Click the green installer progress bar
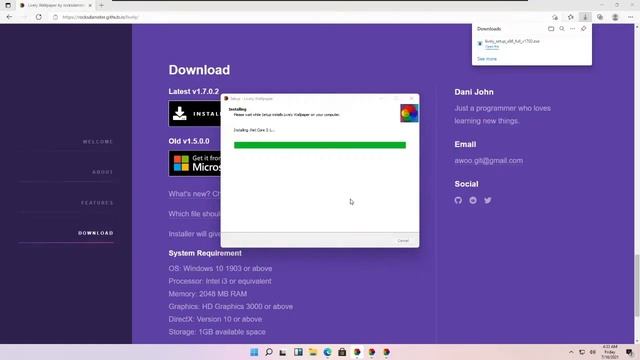 click(x=320, y=145)
